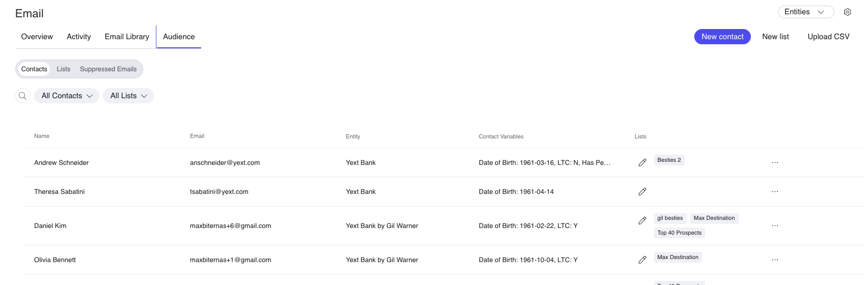Edit lists pencil for Theresa Sabatini
Screen dimensions: 868x285
(x=642, y=191)
